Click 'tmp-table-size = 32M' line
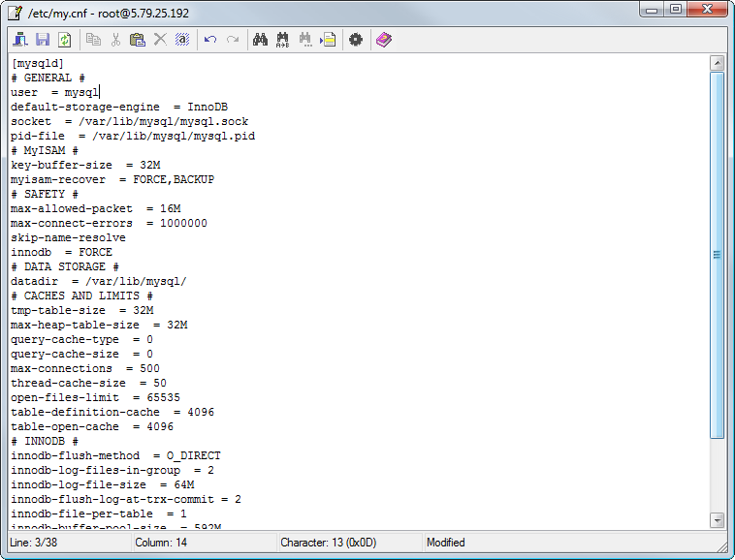 click(x=82, y=310)
